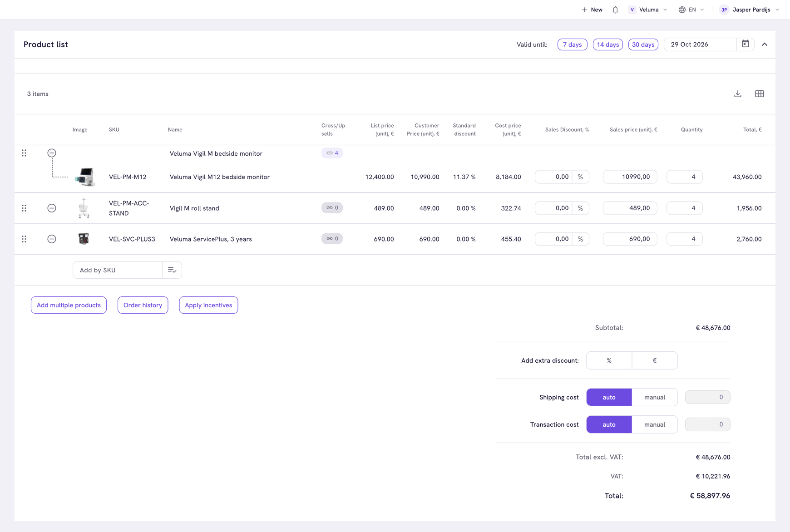Open cross-sell badge for Vigil M roll stand
Screen dimensions: 790x532
332,207
